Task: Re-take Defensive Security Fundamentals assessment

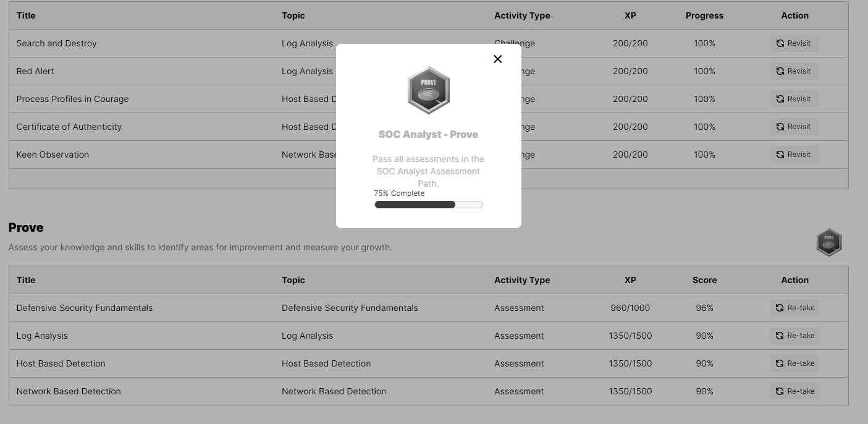Action: [x=794, y=308]
